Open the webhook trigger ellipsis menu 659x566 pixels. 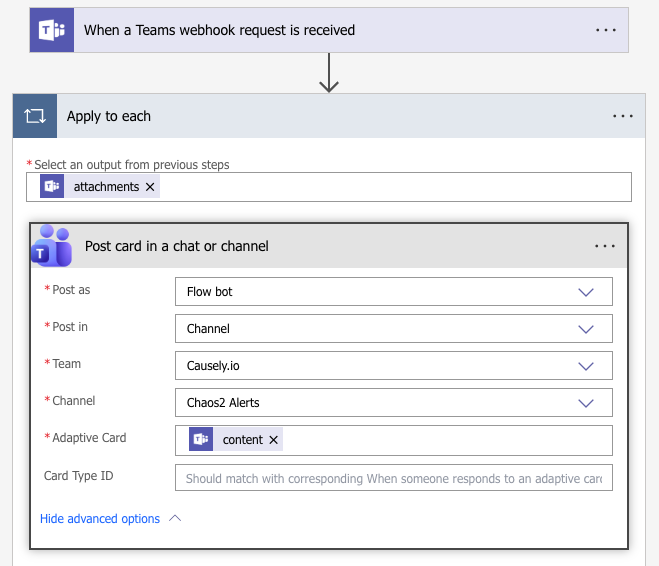606,30
